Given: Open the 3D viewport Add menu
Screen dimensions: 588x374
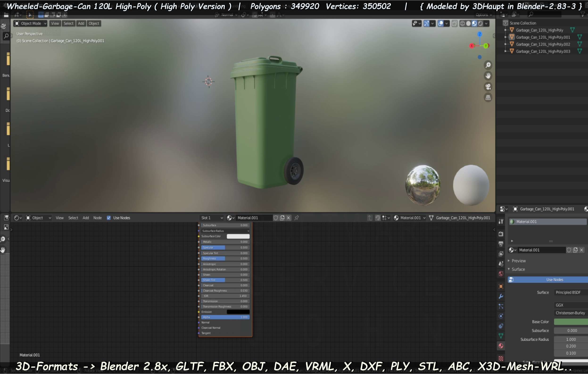Looking at the screenshot, I should [81, 23].
